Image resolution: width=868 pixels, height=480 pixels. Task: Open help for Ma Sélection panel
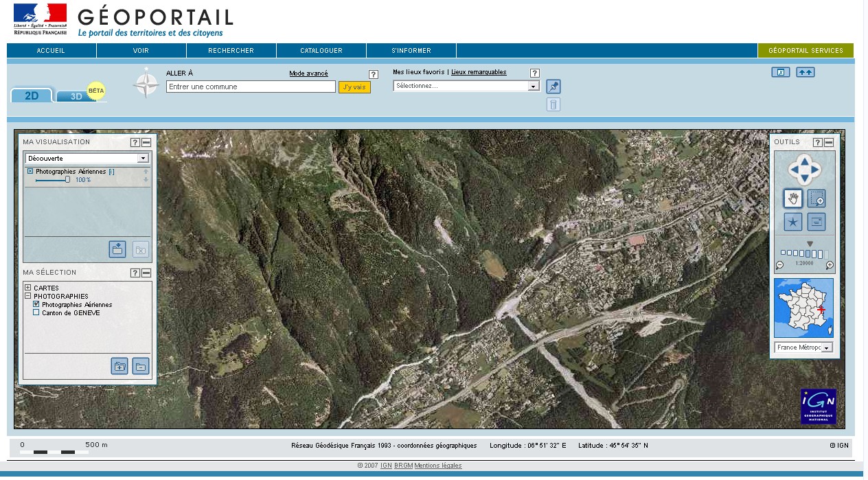135,273
